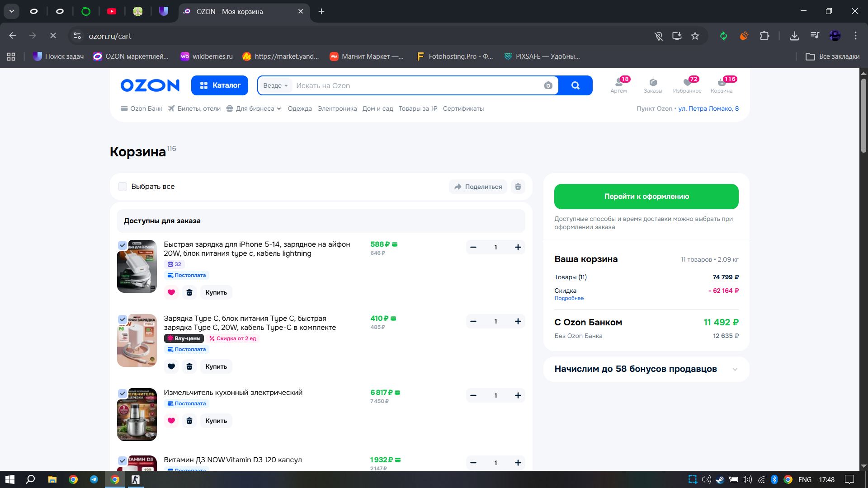868x488 pixels.
Task: Open the Везде search scope dropdown
Action: click(275, 85)
